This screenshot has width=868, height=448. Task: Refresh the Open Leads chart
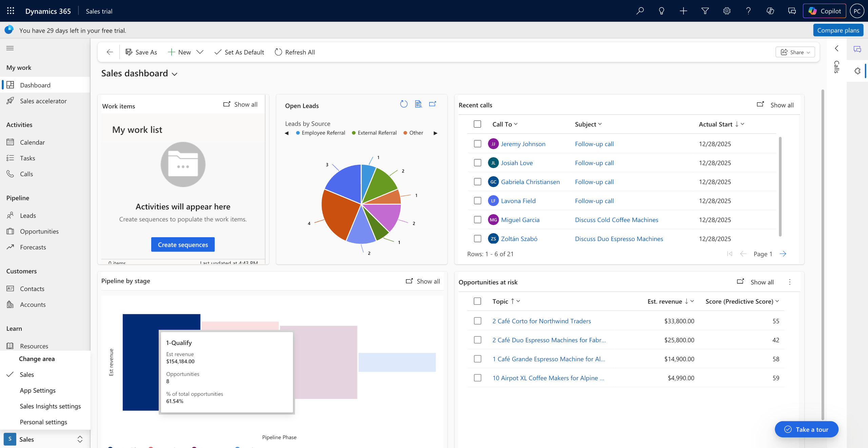pyautogui.click(x=403, y=104)
